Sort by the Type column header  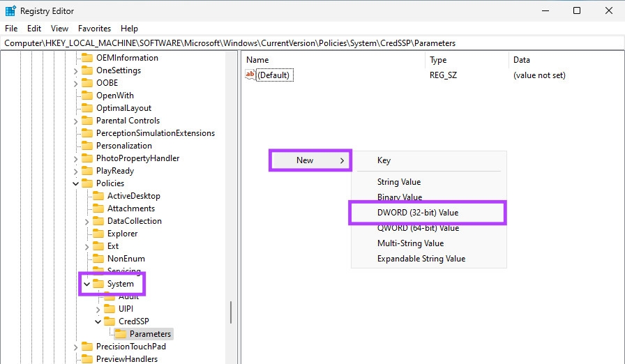click(x=467, y=60)
